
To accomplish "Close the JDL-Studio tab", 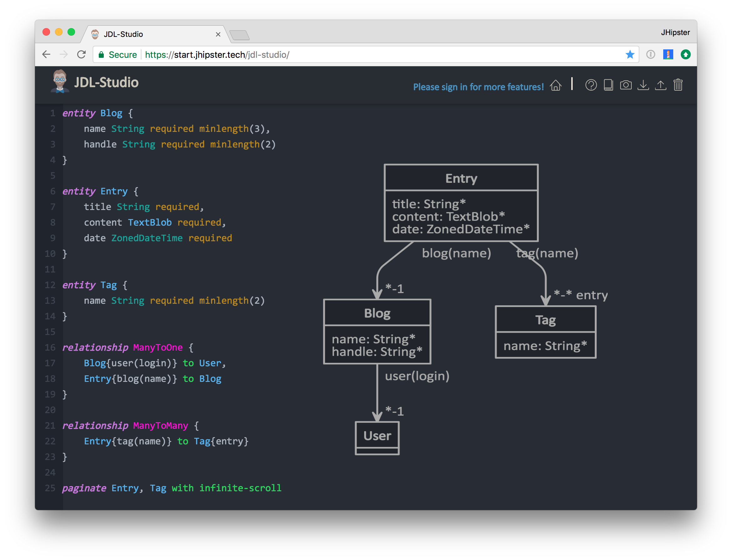I will [218, 34].
